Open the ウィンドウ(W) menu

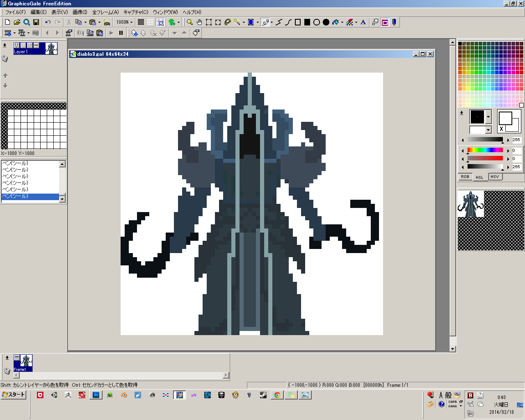tap(165, 12)
